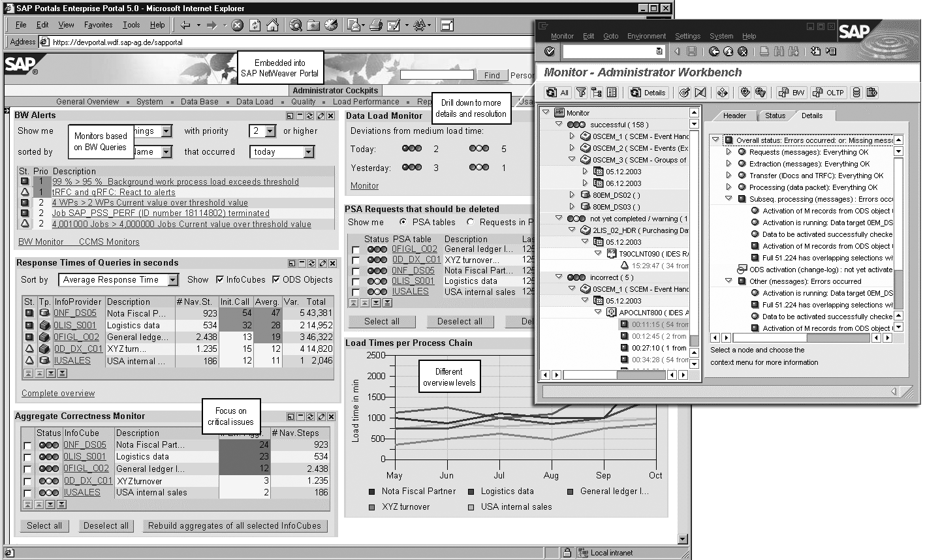The width and height of the screenshot is (940, 560).
Task: Click the tree hierarchy icon in Monitor toolbar
Action: [x=596, y=93]
